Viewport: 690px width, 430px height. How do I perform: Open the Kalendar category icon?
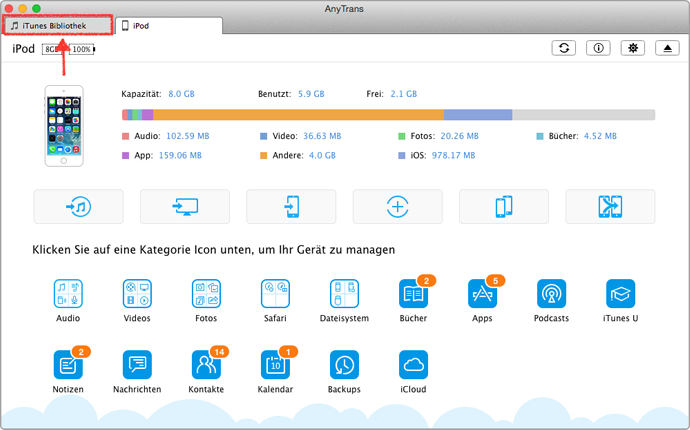point(275,365)
